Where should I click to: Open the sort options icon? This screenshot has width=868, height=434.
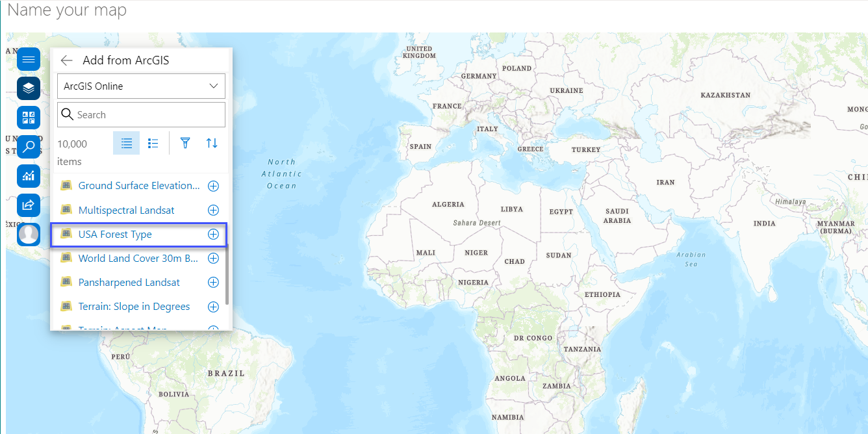coord(211,143)
